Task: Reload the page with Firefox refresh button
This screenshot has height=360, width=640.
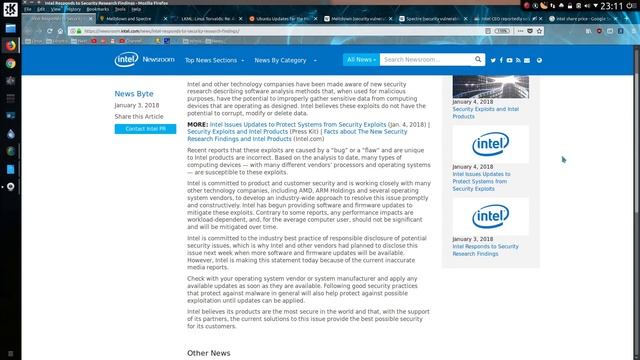Action: pyautogui.click(x=49, y=31)
